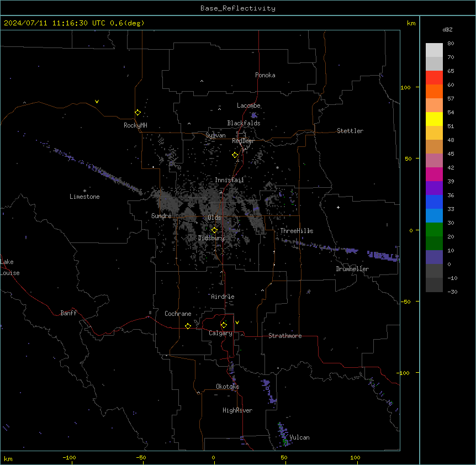Select the slate purple 10 dBZ legend swatch
Screen dimensions: 476x465
[434, 257]
